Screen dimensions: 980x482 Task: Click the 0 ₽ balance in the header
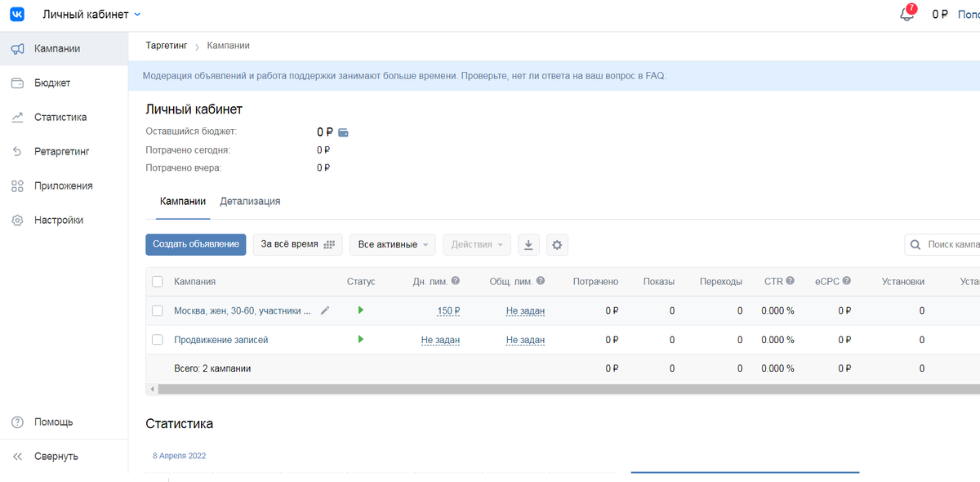pos(940,14)
